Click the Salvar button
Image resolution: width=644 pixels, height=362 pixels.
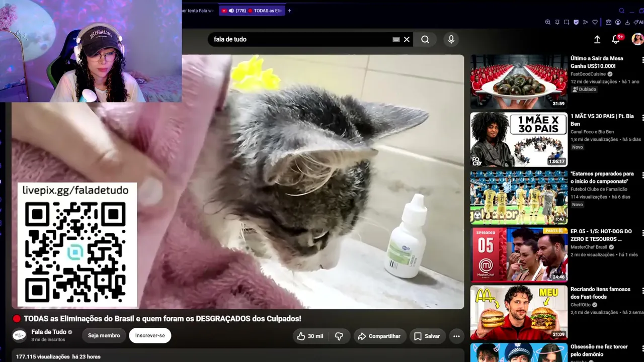[427, 336]
